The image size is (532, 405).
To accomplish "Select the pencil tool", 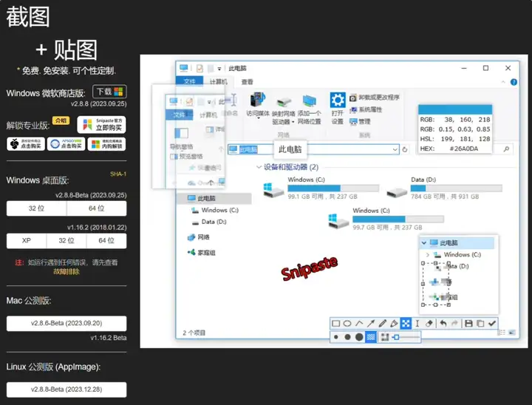I will (383, 324).
